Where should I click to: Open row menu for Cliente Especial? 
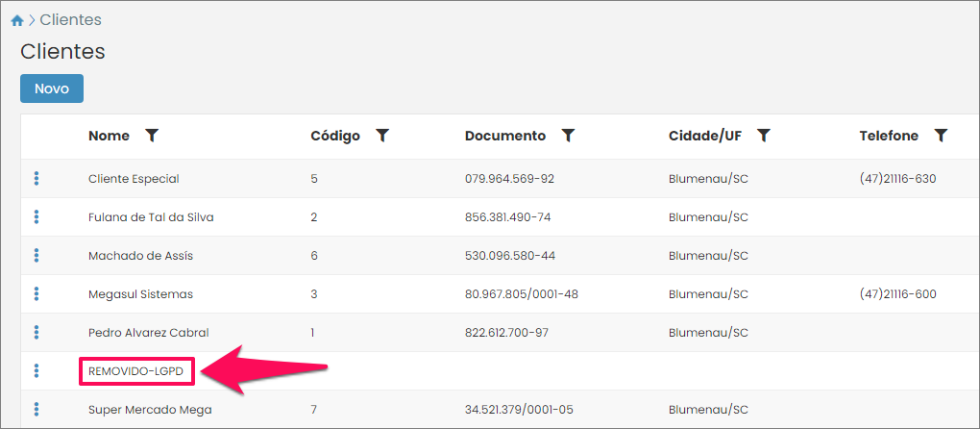pyautogui.click(x=37, y=178)
